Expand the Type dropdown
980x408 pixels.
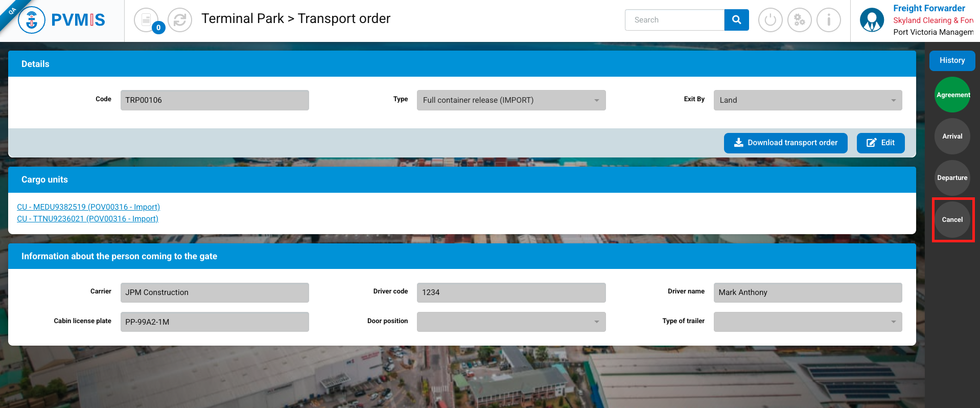pos(511,100)
